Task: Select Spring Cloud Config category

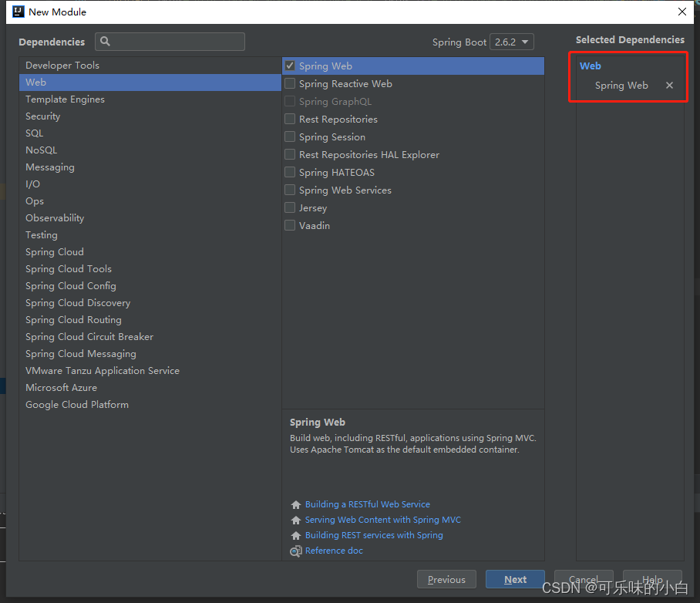Action: (150, 286)
